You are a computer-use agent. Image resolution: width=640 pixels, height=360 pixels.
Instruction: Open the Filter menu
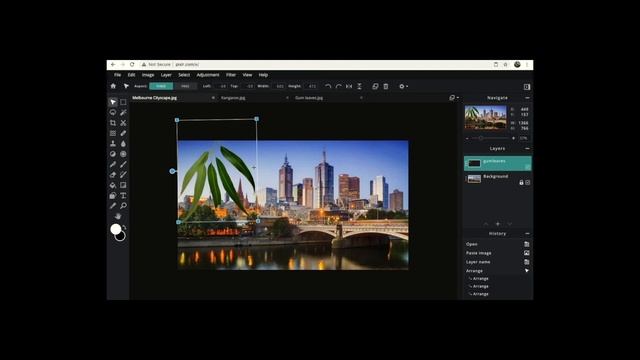click(231, 75)
